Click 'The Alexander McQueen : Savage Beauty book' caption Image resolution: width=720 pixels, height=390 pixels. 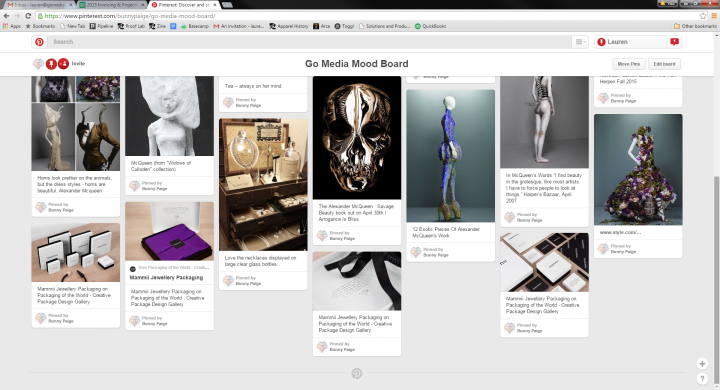[x=356, y=213]
